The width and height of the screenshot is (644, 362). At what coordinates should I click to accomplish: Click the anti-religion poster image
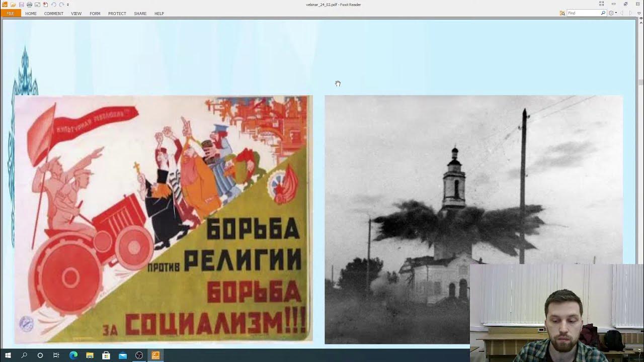point(164,220)
